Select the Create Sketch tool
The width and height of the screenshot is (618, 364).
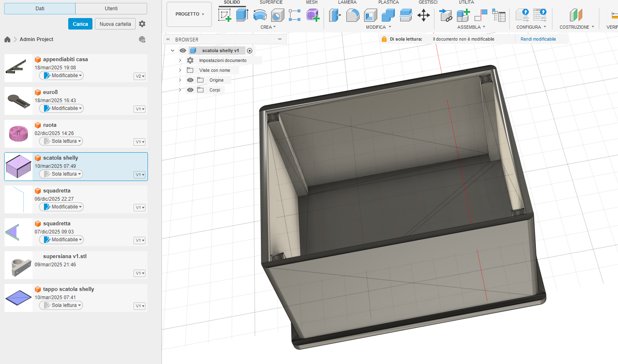(224, 16)
